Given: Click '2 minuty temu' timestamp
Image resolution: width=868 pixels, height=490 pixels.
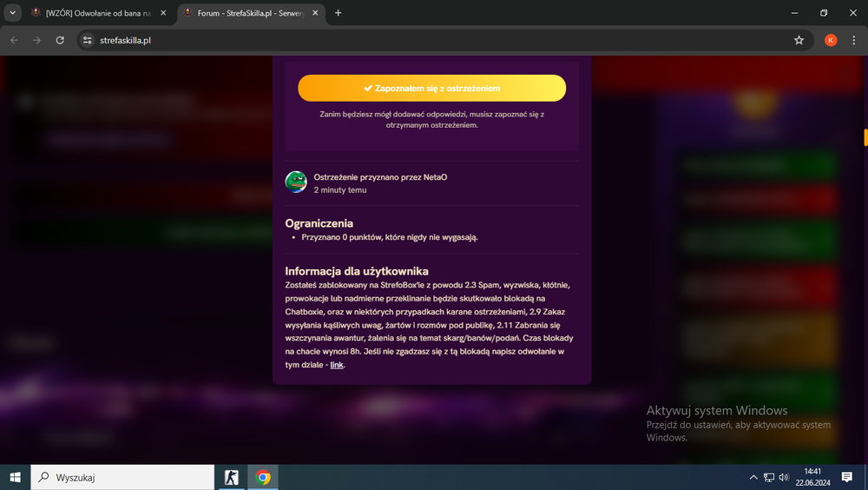Looking at the screenshot, I should coord(340,189).
